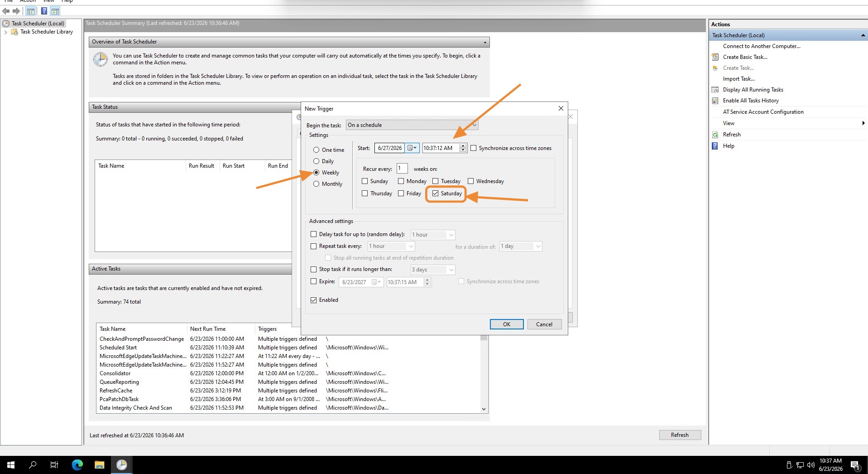Open Windows Start menu
Viewport: 868px width, 474px height.
pos(11,465)
